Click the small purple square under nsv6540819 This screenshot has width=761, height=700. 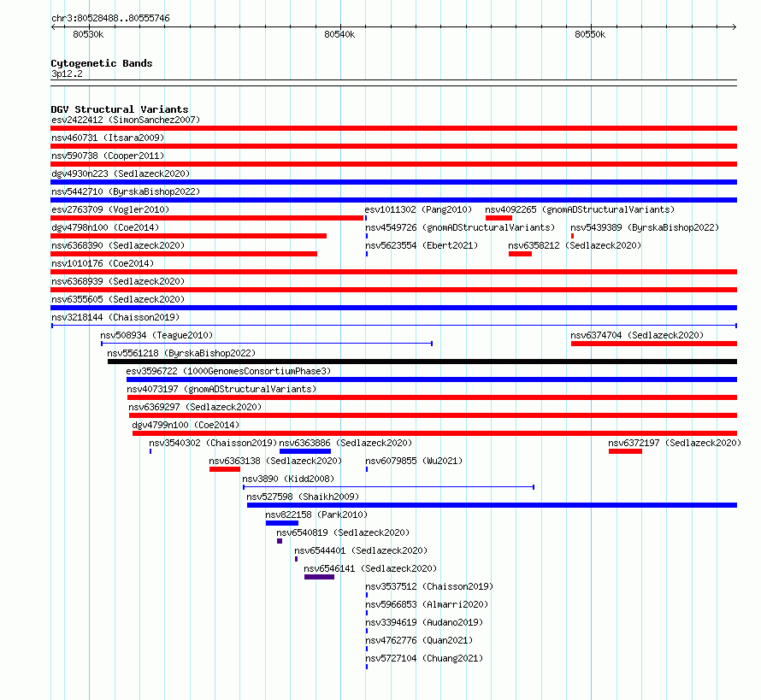point(280,541)
